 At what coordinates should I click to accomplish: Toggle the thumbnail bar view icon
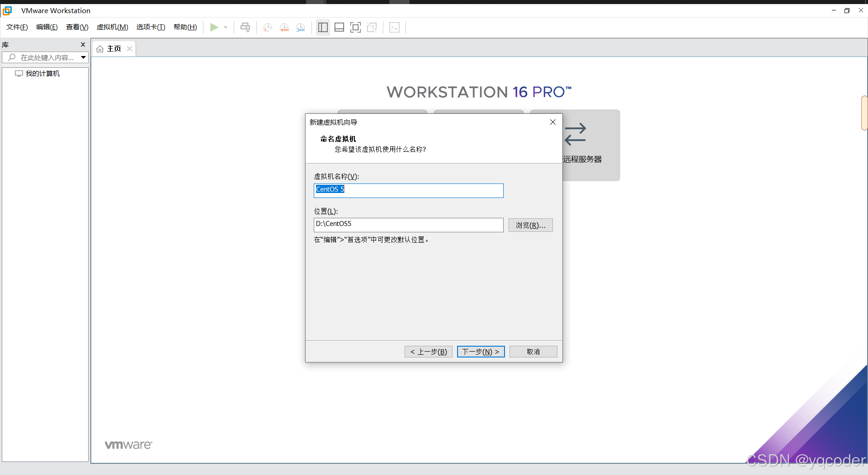point(339,28)
